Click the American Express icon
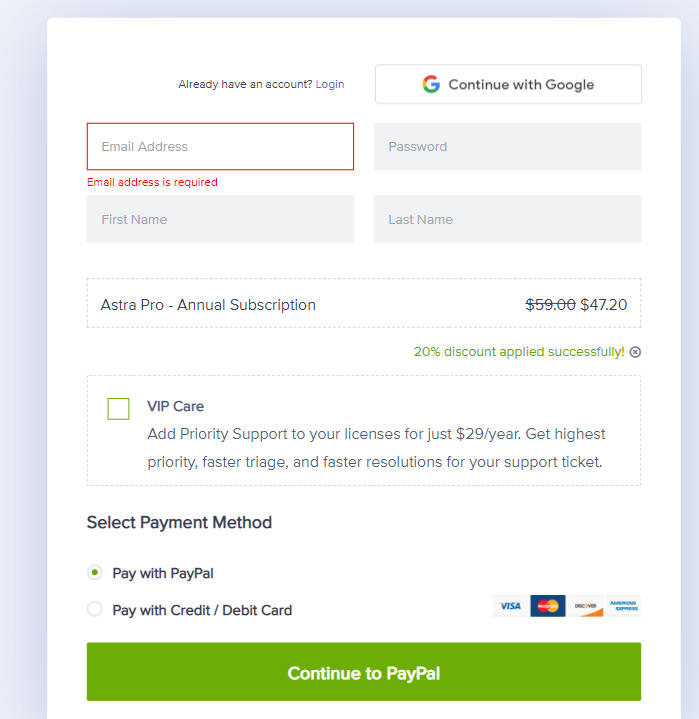The height and width of the screenshot is (719, 699). click(x=623, y=606)
